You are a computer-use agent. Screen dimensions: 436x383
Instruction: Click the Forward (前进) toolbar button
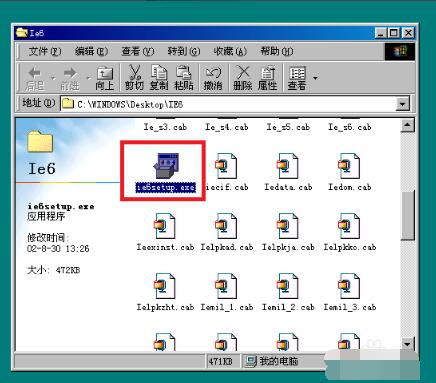(70, 78)
